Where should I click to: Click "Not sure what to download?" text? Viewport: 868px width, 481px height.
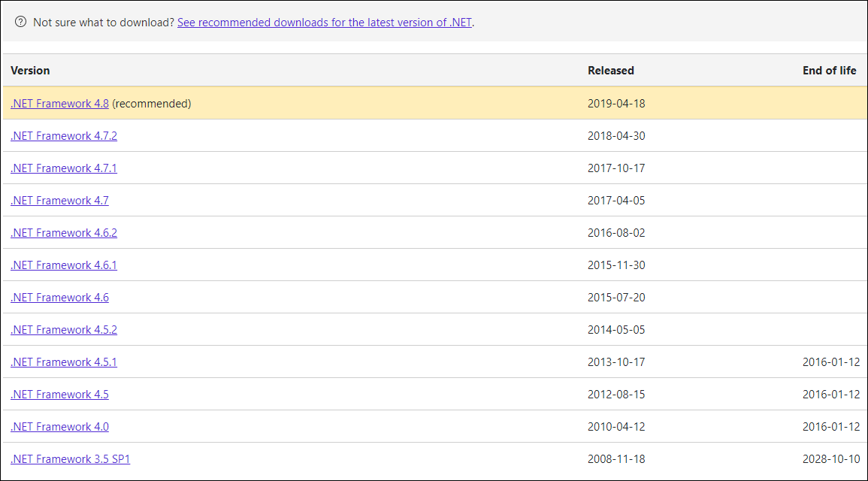pyautogui.click(x=104, y=23)
